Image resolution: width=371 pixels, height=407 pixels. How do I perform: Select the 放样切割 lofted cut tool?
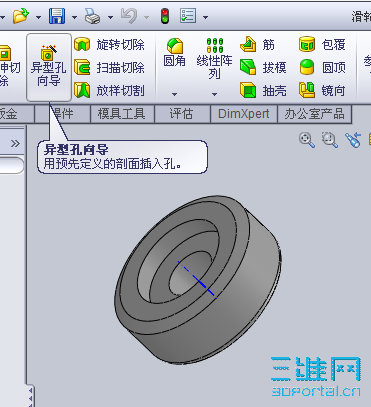click(109, 90)
